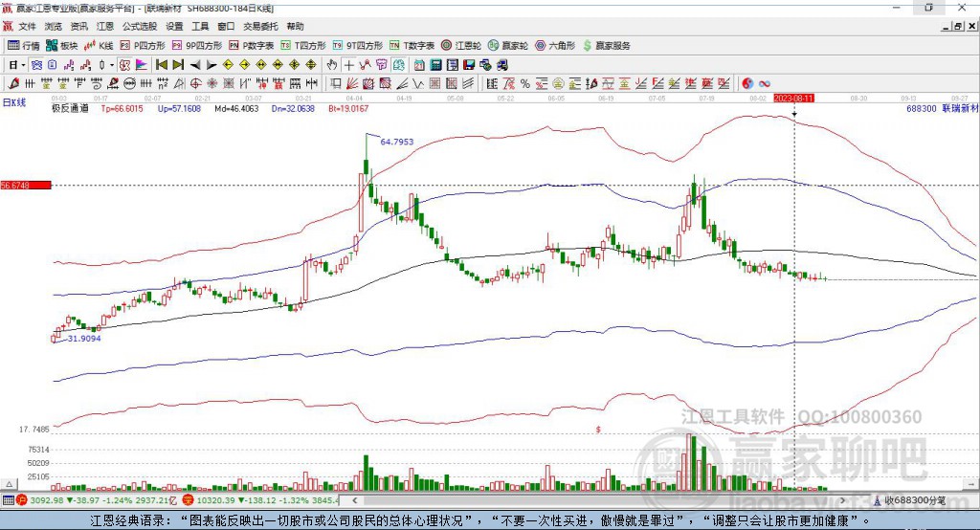Screen dimensions: 980x530
Task: Click the Dn=32.0638 value
Action: (293, 109)
